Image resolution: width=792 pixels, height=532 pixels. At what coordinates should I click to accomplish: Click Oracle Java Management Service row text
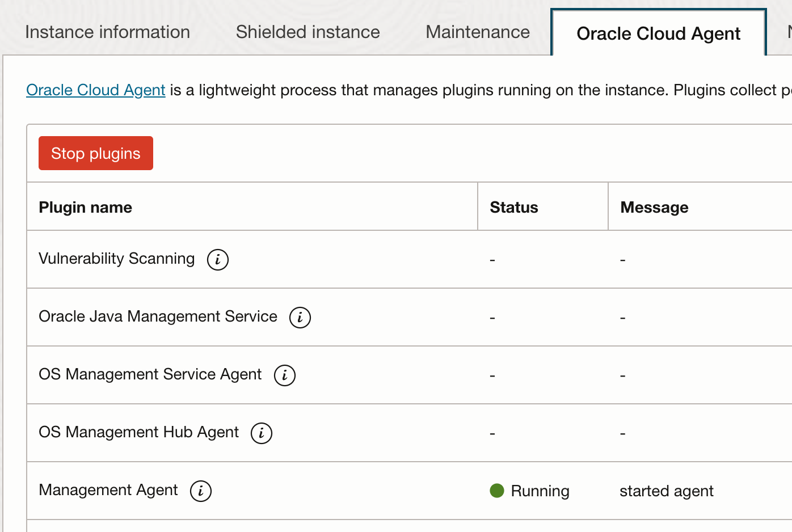(x=158, y=316)
